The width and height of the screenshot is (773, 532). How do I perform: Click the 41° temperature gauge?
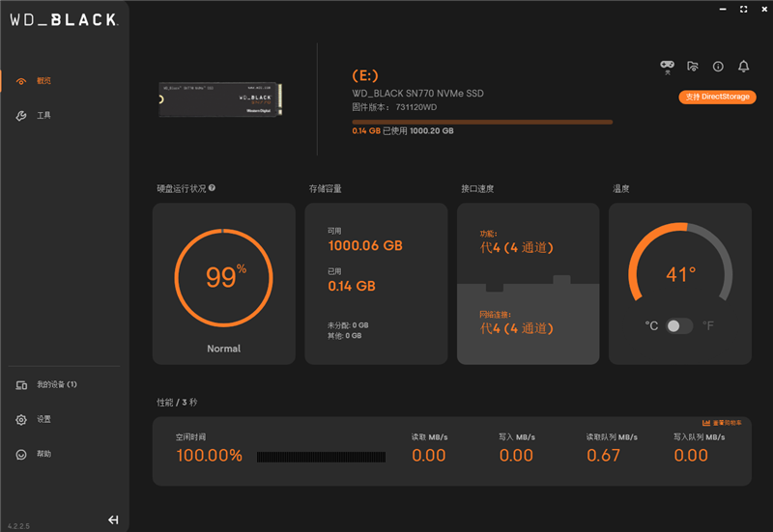coord(680,262)
